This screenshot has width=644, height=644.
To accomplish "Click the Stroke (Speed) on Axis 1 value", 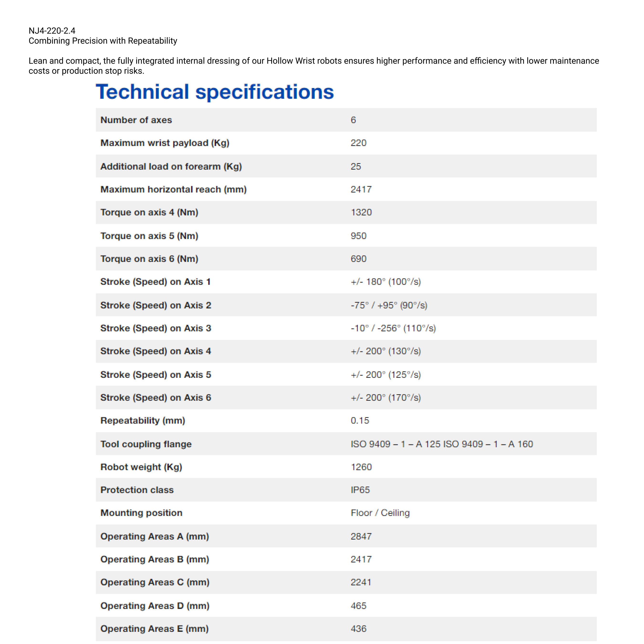I will [x=385, y=282].
